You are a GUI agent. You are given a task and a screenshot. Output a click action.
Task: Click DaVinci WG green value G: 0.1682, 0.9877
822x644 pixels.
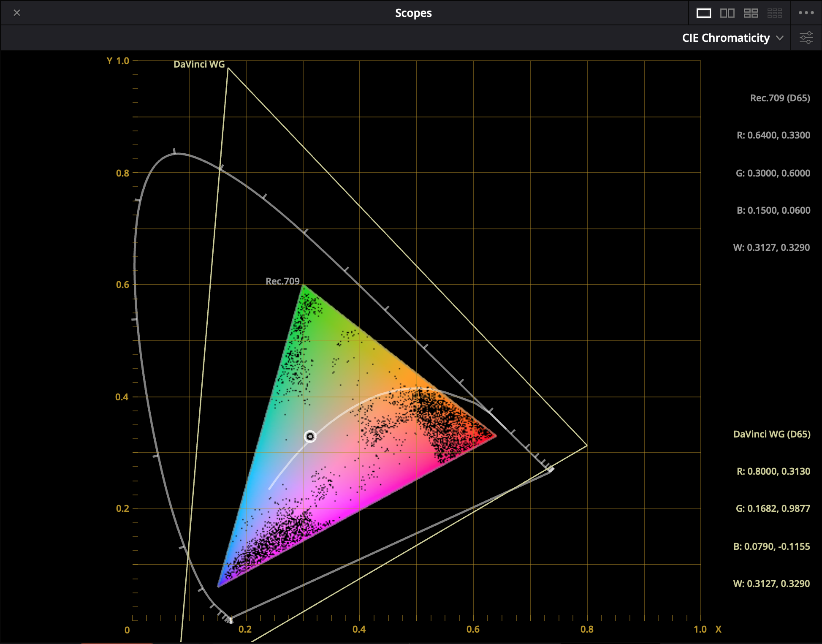[x=773, y=508]
